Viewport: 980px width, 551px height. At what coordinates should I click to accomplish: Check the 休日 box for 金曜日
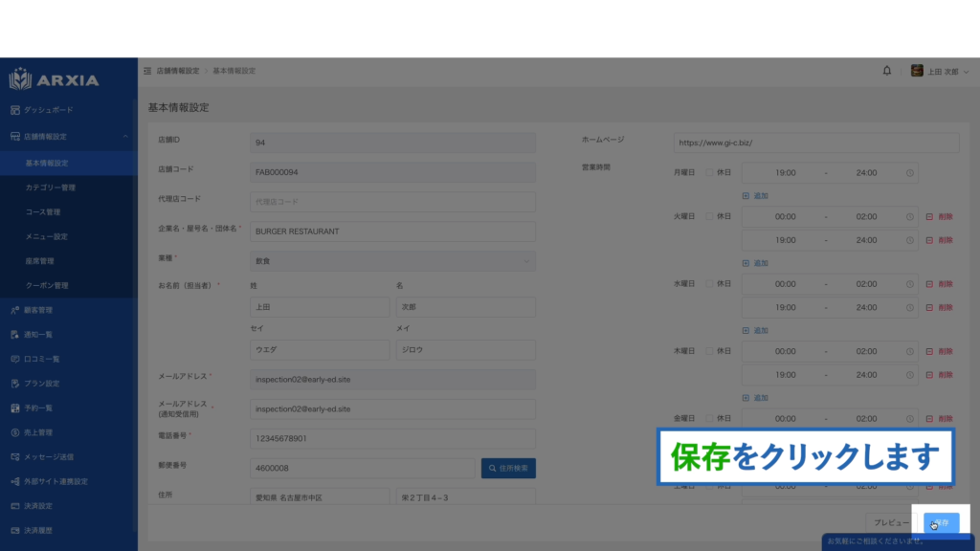(x=709, y=419)
